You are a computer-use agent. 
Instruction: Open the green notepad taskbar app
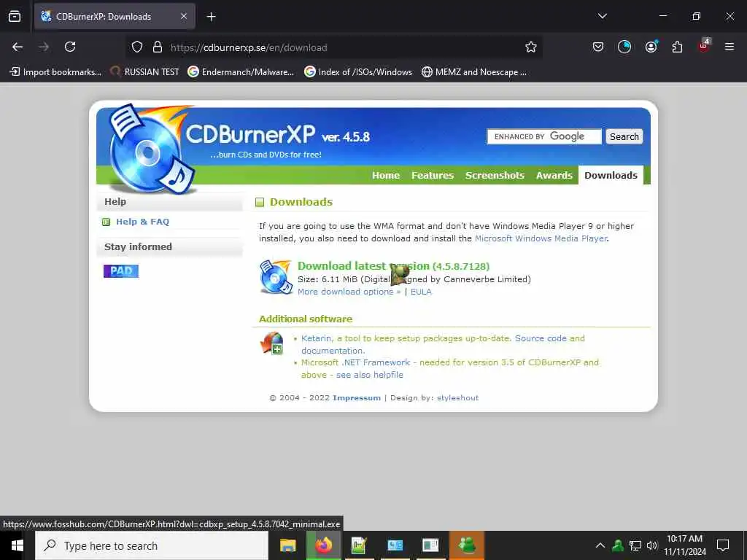click(x=359, y=545)
